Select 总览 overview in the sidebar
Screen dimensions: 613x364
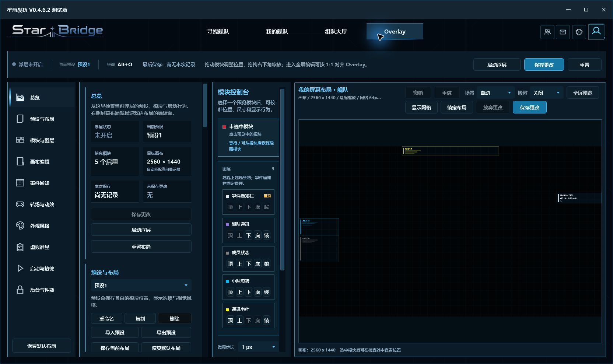click(42, 97)
